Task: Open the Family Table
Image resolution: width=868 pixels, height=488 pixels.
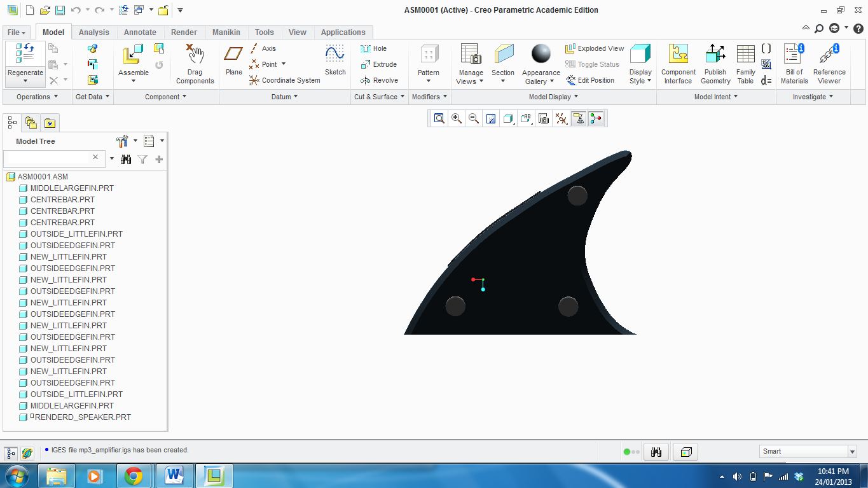Action: pos(745,64)
